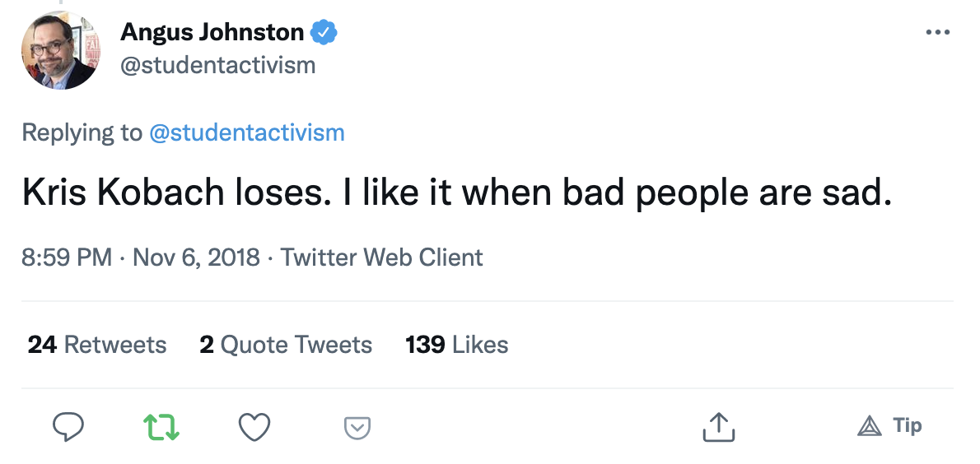Click the triangle Tip icon
This screenshot has width=980, height=464.
[x=870, y=426]
